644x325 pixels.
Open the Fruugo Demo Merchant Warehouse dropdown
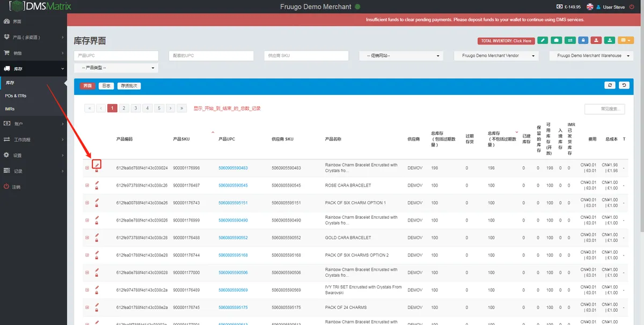(591, 56)
